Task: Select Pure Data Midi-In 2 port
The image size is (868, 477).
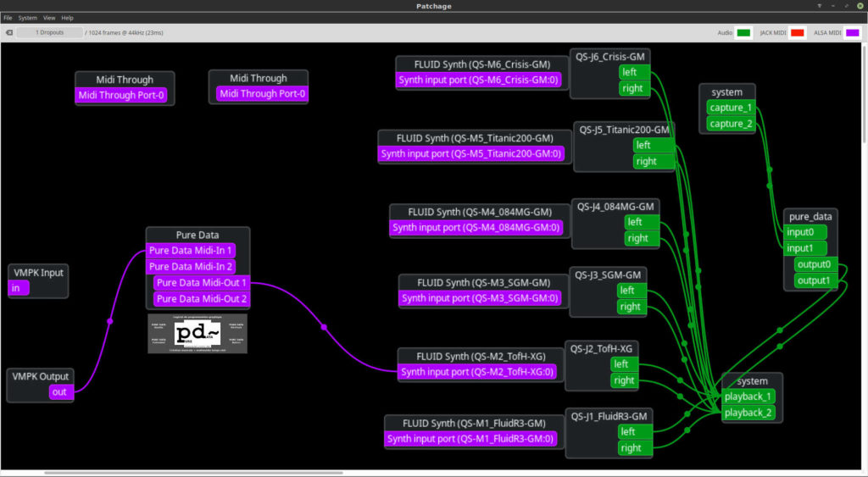Action: (x=191, y=266)
